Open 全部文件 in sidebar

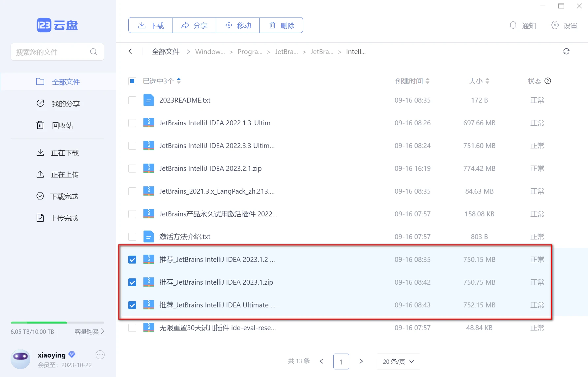pyautogui.click(x=58, y=81)
